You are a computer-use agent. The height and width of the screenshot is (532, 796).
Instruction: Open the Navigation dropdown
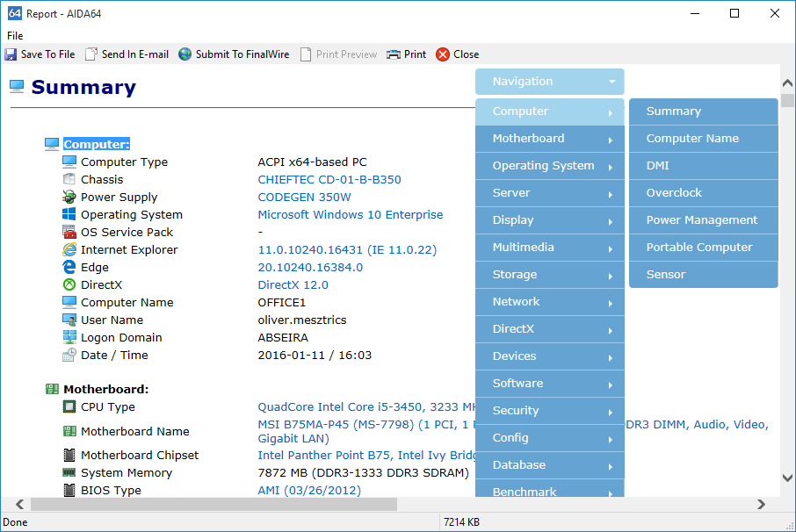(549, 82)
